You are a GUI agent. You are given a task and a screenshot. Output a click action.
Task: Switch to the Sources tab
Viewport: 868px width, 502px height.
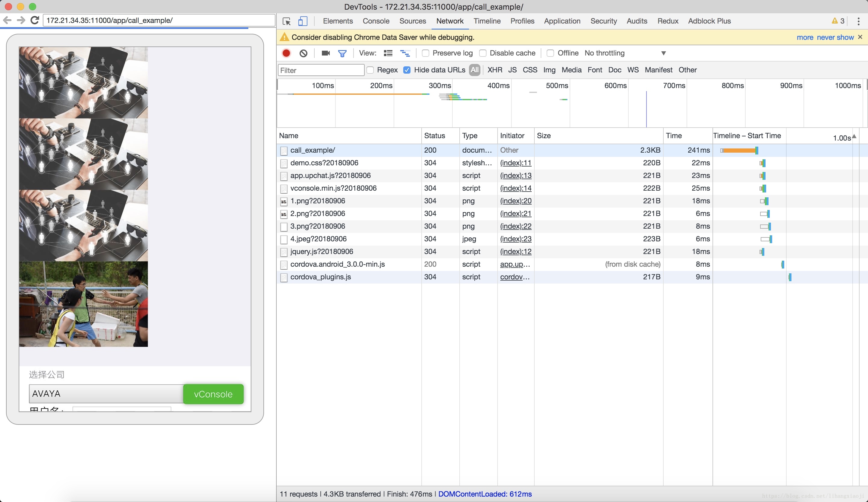[x=413, y=21]
